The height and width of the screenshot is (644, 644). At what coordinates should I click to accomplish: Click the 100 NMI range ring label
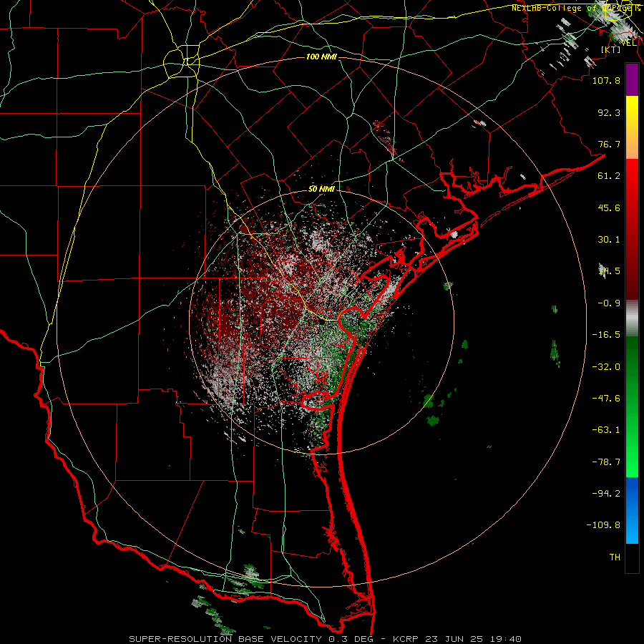[x=321, y=57]
